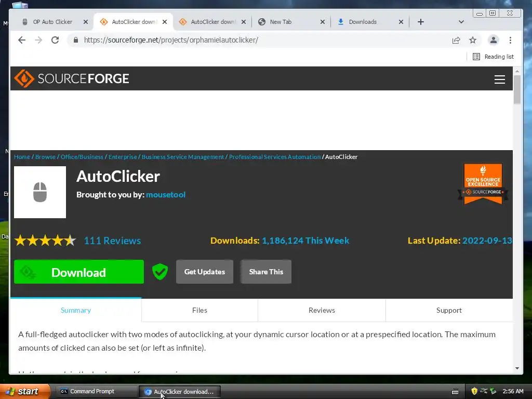
Task: Follow the Browse breadcrumb link
Action: (45, 157)
